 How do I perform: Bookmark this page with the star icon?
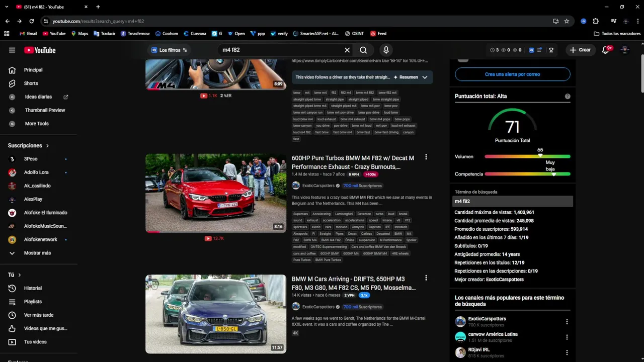point(567,21)
